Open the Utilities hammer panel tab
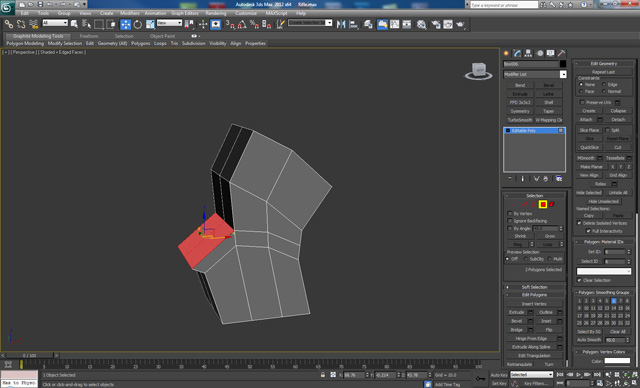This screenshot has height=388, width=640. 562,53
